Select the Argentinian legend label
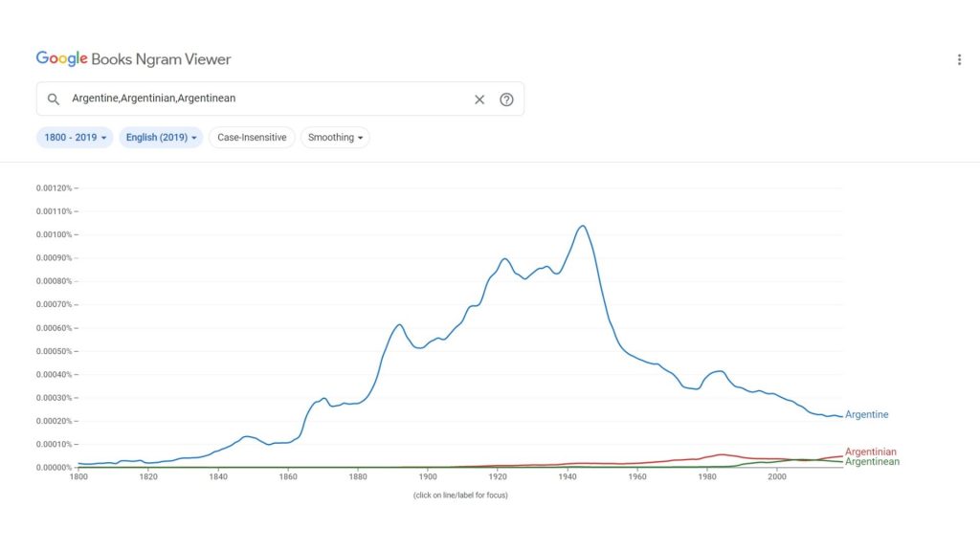 click(x=870, y=452)
